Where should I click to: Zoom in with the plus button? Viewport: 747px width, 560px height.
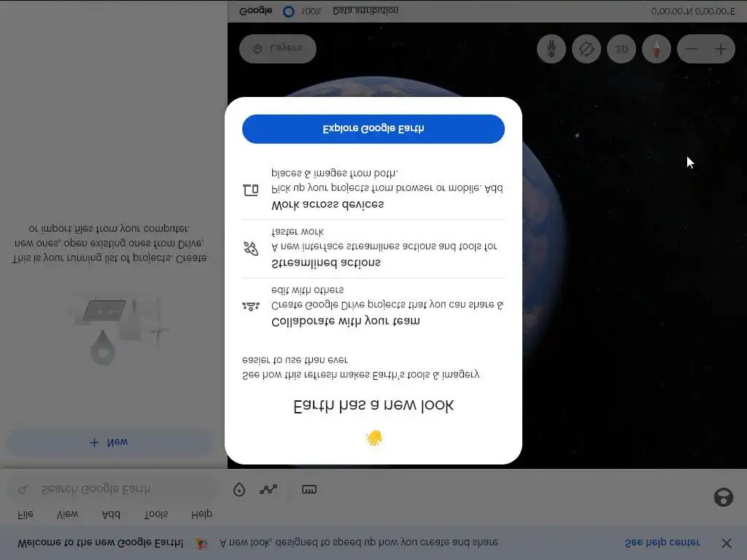721,49
